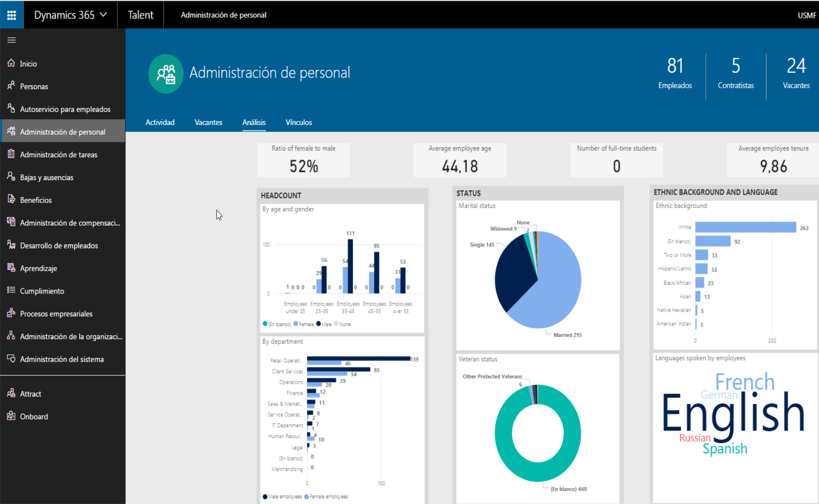Click the 5 Contratistas counter
The width and height of the screenshot is (819, 504).
point(736,73)
